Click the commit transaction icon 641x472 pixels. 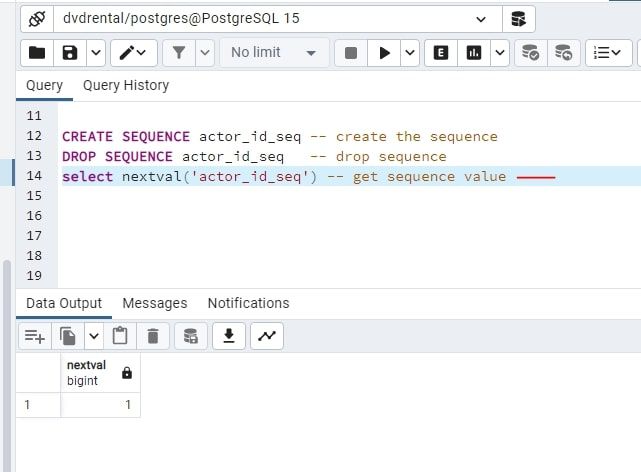[531, 53]
